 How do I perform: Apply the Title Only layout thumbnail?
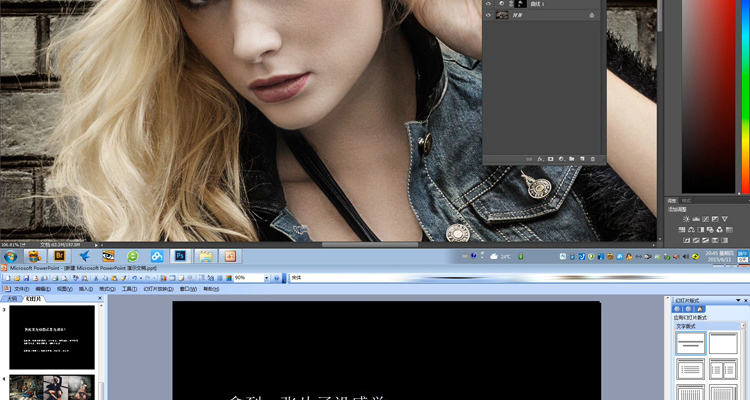(723, 343)
